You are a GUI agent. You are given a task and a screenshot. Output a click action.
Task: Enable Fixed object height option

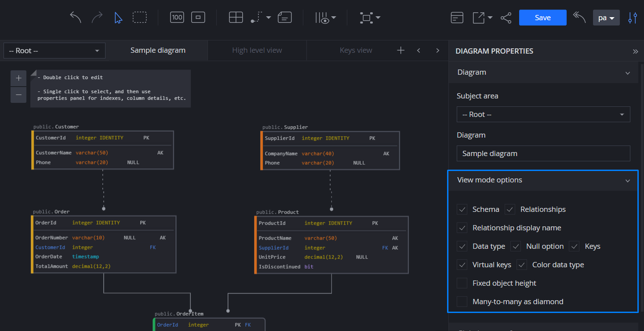(x=462, y=283)
